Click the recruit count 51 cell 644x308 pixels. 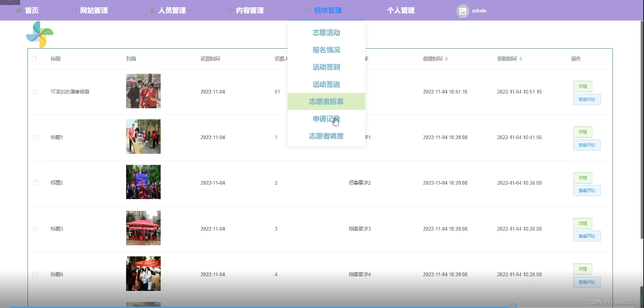pos(277,92)
